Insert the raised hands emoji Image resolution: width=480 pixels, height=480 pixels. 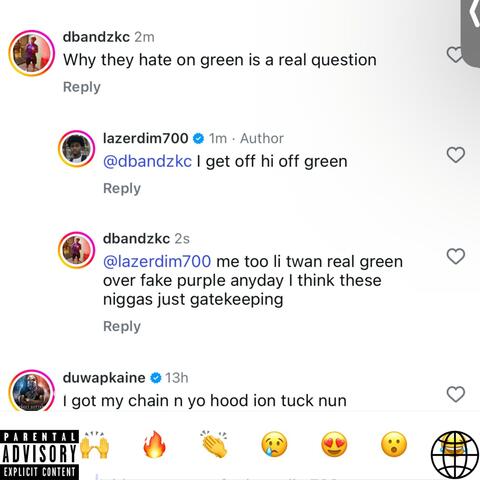[94, 445]
